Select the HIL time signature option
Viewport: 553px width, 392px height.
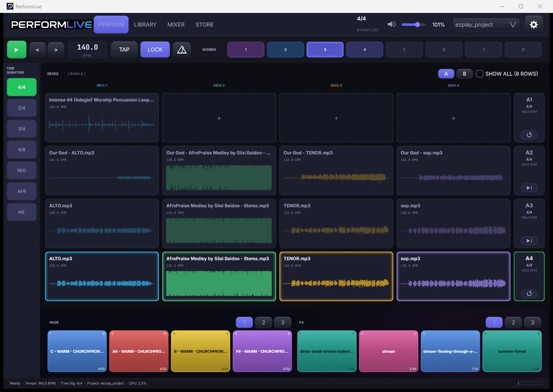pyautogui.click(x=22, y=212)
